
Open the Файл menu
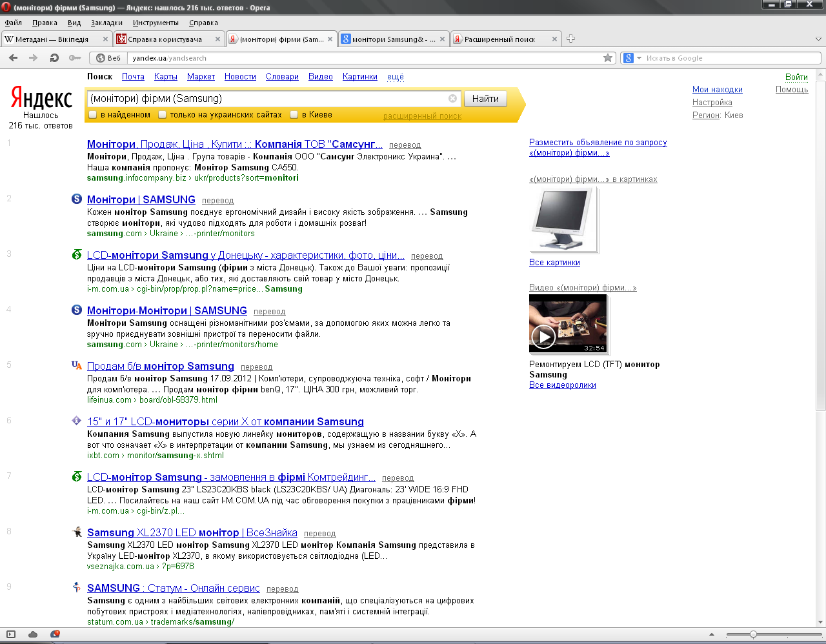click(x=13, y=23)
